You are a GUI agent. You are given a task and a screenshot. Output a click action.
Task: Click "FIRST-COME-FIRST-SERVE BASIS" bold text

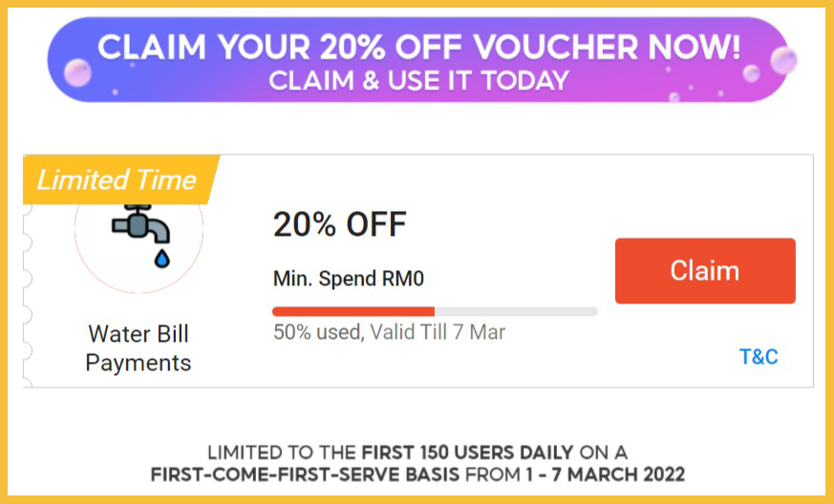pyautogui.click(x=305, y=473)
